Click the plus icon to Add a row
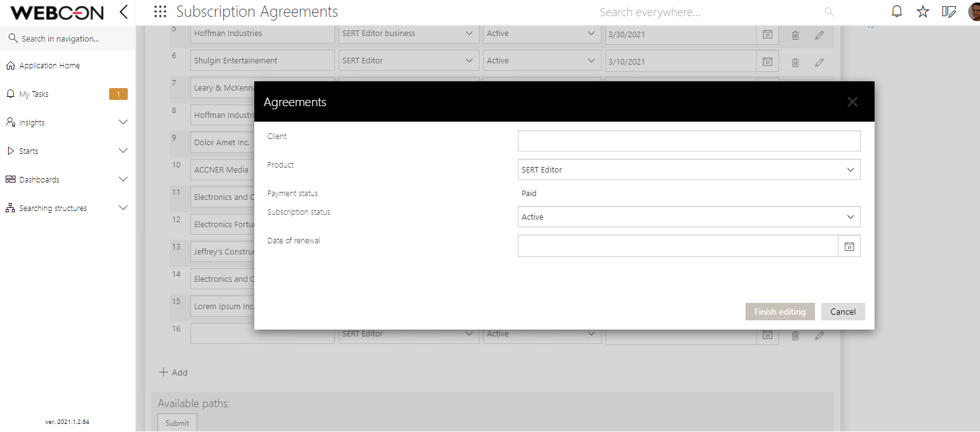Viewport: 980px width, 432px height. click(x=163, y=372)
